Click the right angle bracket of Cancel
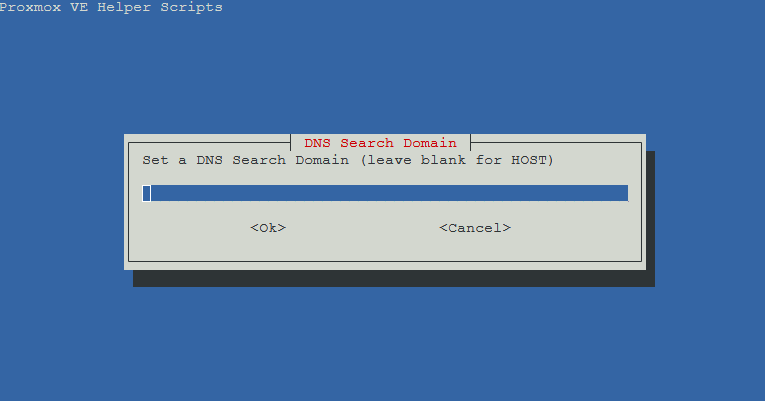The height and width of the screenshot is (401, 765). (507, 228)
